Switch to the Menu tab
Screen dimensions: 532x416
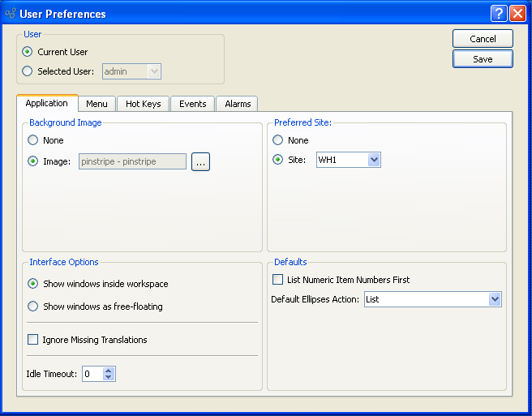[97, 104]
